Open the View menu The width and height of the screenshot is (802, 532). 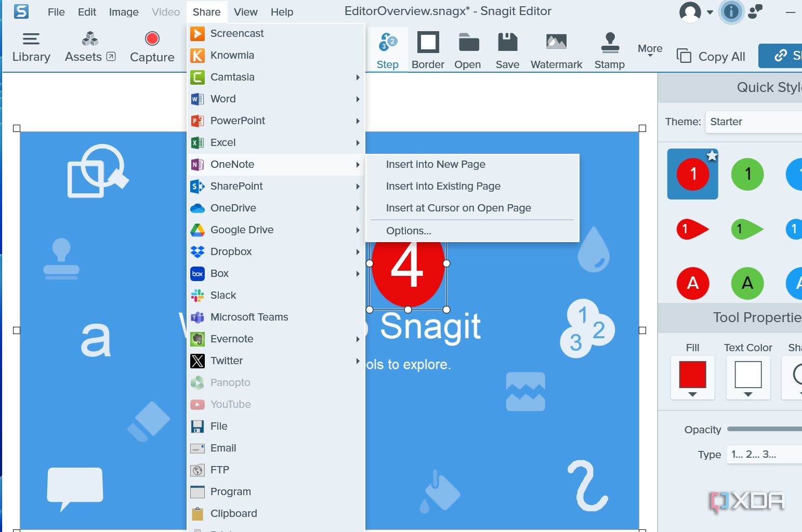(245, 11)
